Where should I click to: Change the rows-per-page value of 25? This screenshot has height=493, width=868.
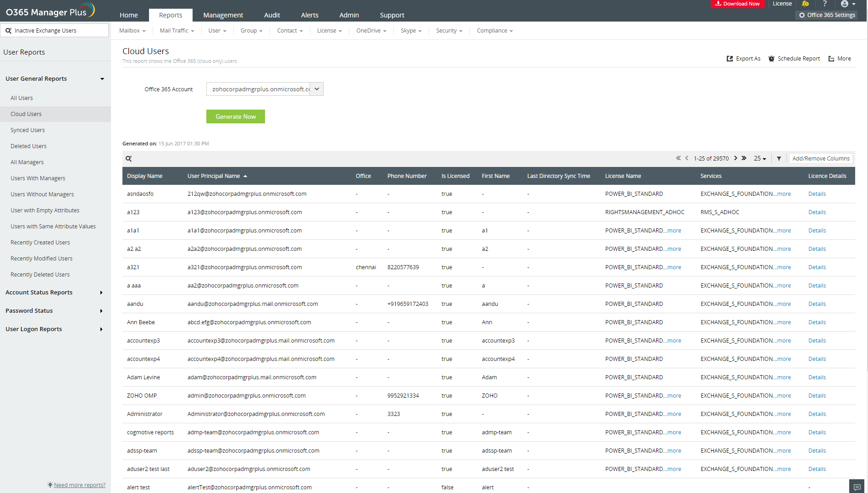tap(760, 159)
